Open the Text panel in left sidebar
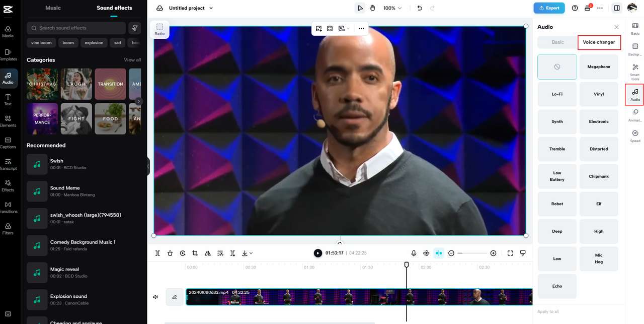 (8, 99)
